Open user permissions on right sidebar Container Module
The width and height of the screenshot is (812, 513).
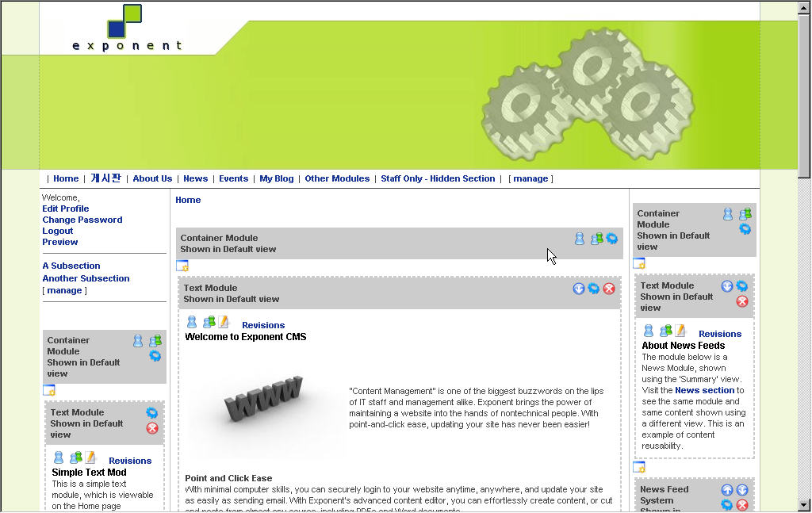(x=728, y=214)
